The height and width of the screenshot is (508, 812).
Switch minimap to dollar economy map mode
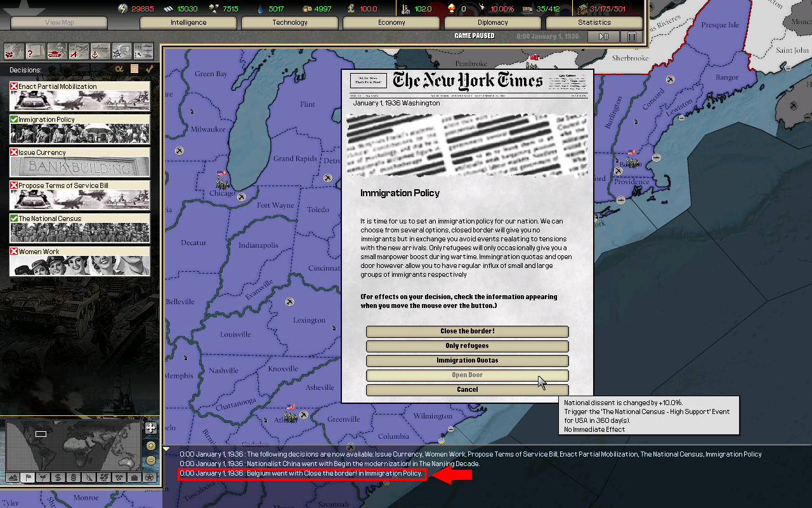coord(58,478)
